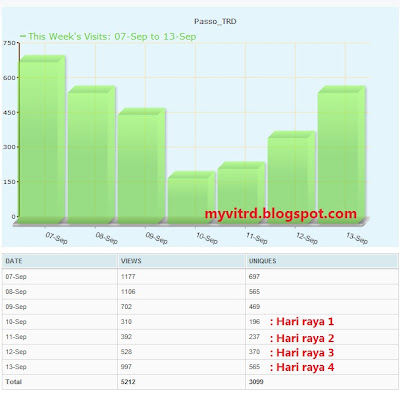This screenshot has width=400, height=398.
Task: Select the 13-Sep bar in chart
Action: 342,155
